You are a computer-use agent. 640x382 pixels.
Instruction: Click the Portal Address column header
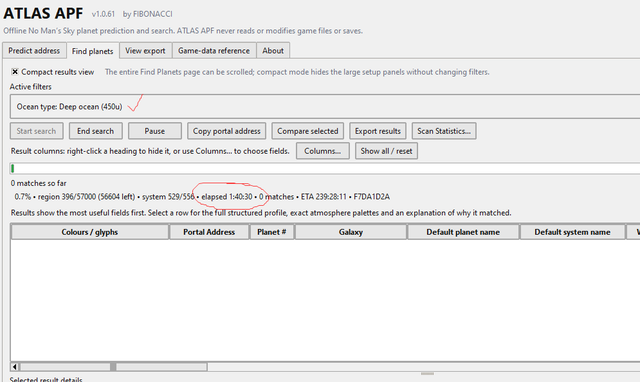tap(209, 232)
